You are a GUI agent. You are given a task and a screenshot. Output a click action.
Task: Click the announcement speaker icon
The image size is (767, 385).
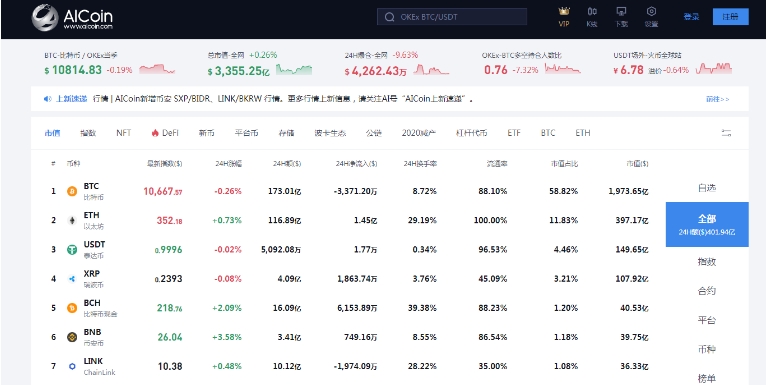pos(47,99)
